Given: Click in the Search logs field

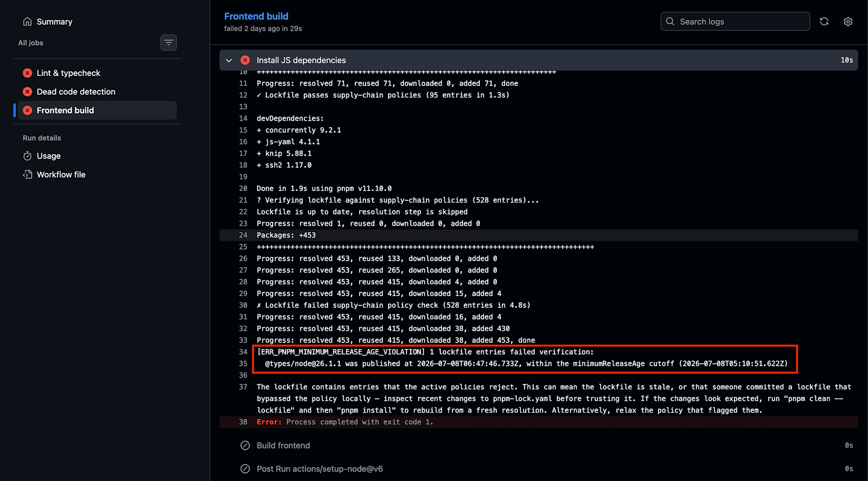Looking at the screenshot, I should pos(735,21).
